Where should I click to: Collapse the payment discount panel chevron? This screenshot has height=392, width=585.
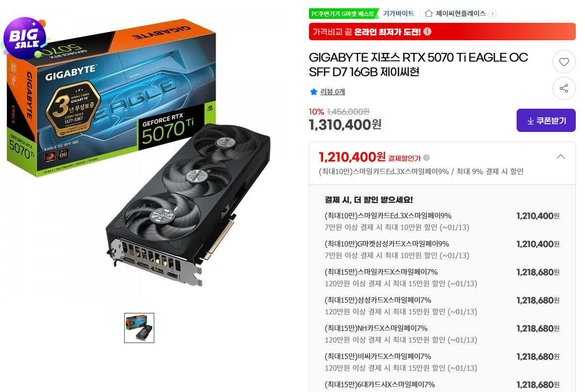tap(560, 157)
